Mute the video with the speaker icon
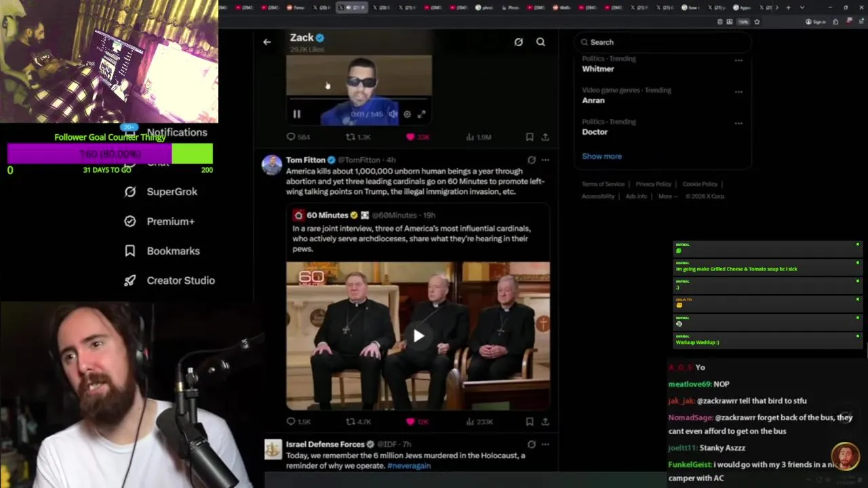The image size is (868, 488). (393, 115)
